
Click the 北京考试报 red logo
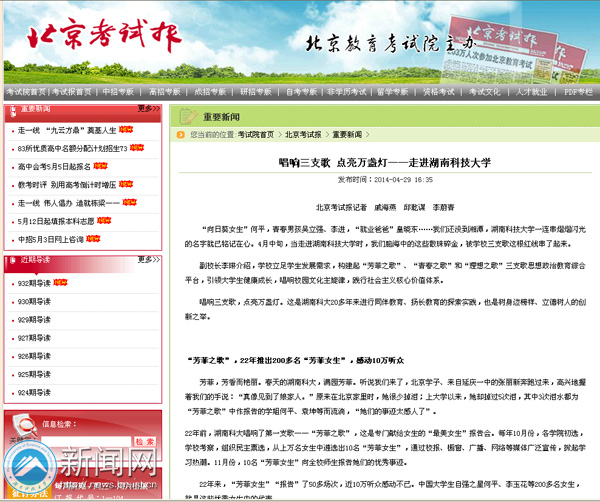point(104,35)
